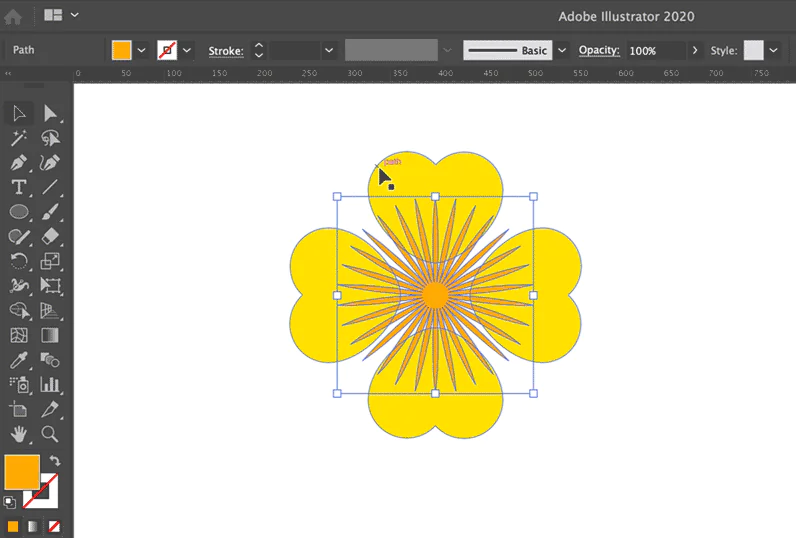Click the Opacity 100% input field
Screen dimensions: 796x538
pyautogui.click(x=655, y=50)
